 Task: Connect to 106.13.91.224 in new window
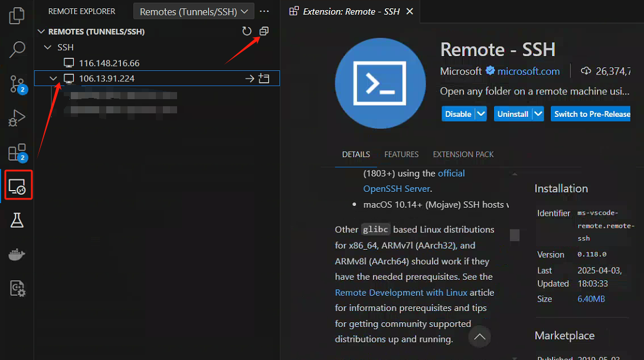[x=264, y=78]
